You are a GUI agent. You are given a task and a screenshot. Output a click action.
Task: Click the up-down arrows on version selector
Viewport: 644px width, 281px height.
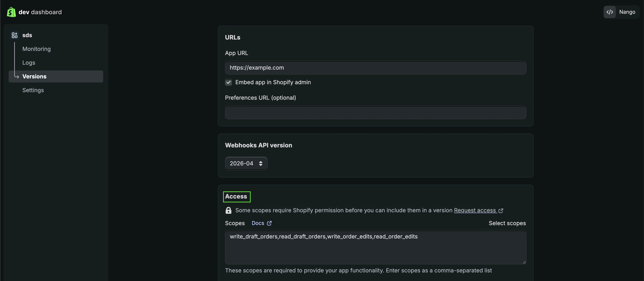261,163
